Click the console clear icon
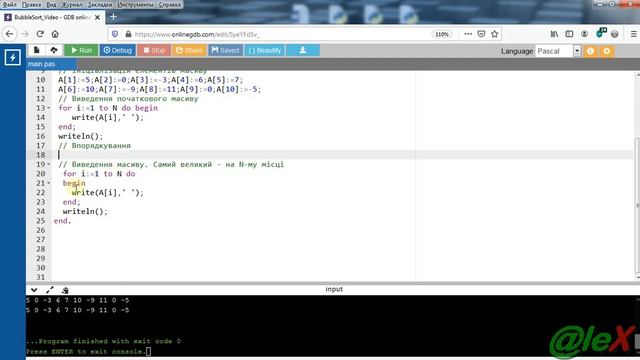 click(65, 290)
